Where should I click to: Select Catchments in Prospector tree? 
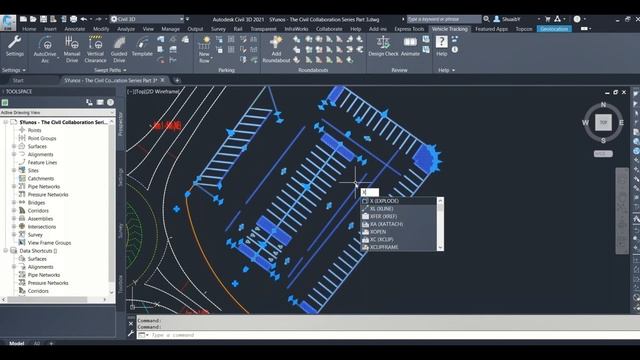tap(41, 178)
